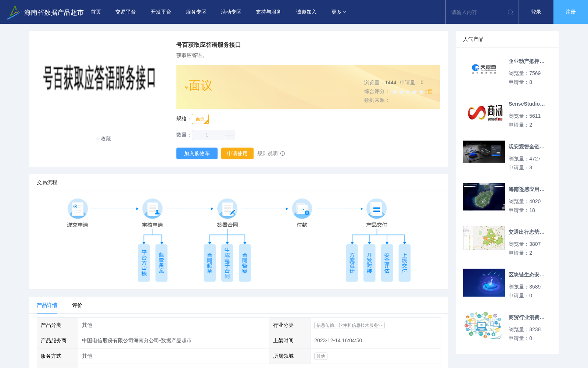Viewport: 588px width, 368px height.
Task: Open the 规则说明 link
Action: tap(268, 153)
